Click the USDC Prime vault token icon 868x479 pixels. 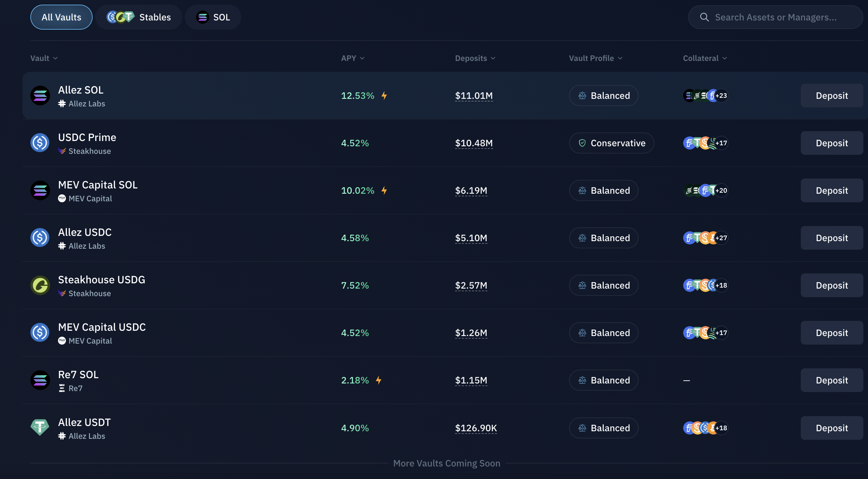(40, 143)
